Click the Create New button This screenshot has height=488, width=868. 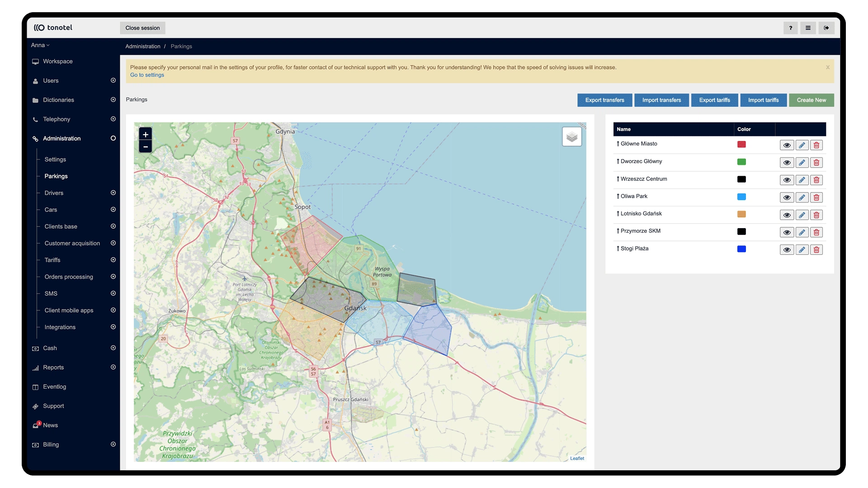tap(811, 100)
